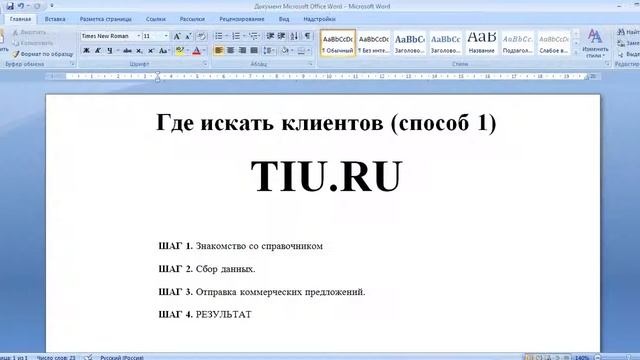Open Буфер обмена dialog launcher

(x=72, y=64)
